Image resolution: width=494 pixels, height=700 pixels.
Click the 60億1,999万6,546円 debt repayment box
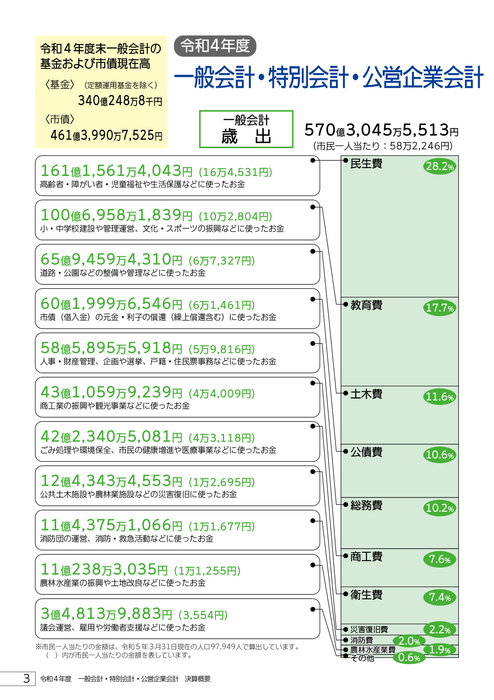click(178, 308)
